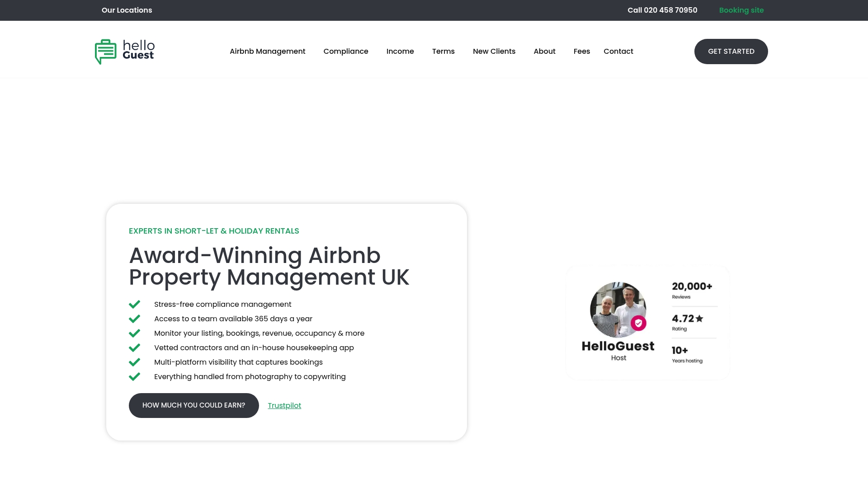Image resolution: width=868 pixels, height=488 pixels.
Task: Click the checkmark beside Vetted contractors
Action: (x=134, y=348)
